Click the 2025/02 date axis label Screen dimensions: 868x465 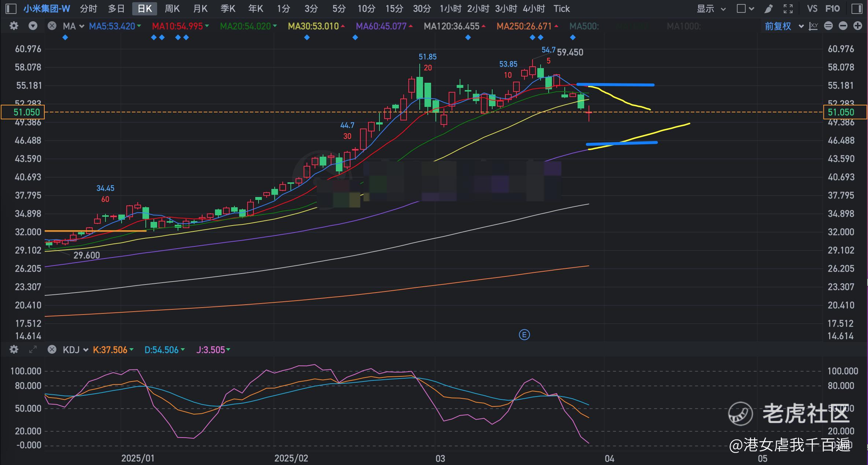click(291, 458)
